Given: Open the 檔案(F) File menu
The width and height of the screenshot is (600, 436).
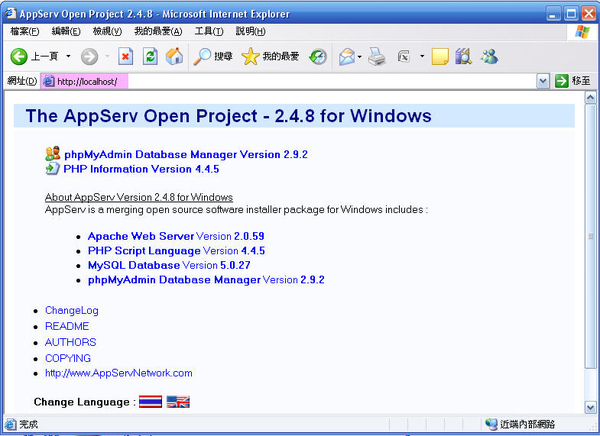Looking at the screenshot, I should [24, 31].
